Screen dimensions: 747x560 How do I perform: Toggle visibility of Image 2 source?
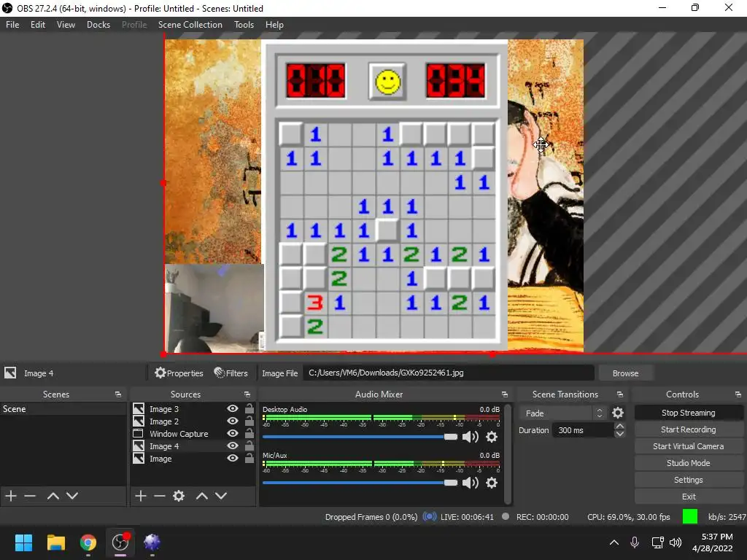[x=233, y=421]
